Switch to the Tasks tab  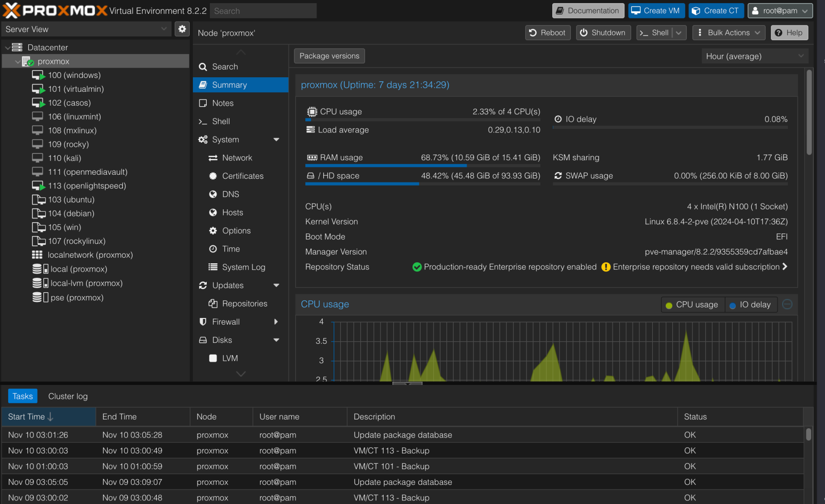pos(23,396)
